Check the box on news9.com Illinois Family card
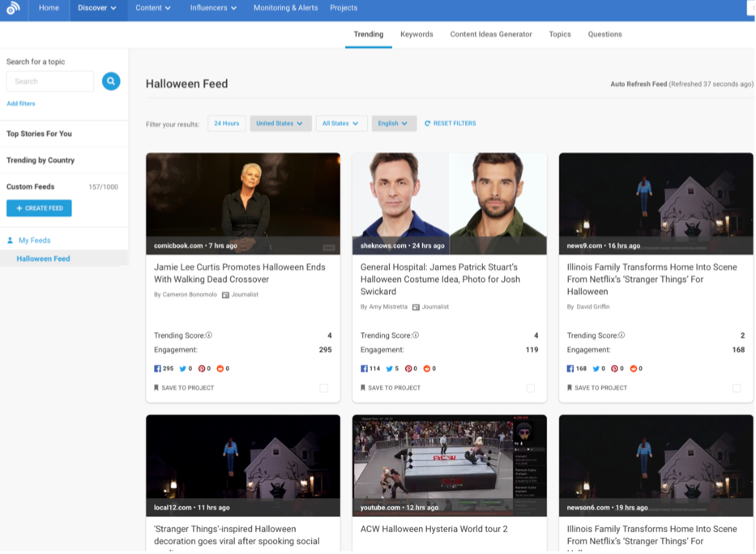The width and height of the screenshot is (756, 554). (x=737, y=388)
